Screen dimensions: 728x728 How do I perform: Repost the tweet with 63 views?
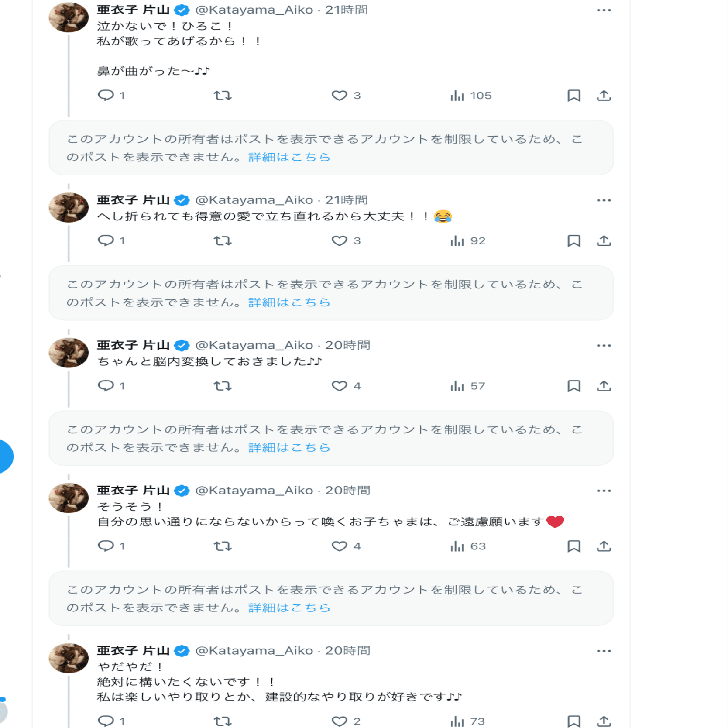223,546
